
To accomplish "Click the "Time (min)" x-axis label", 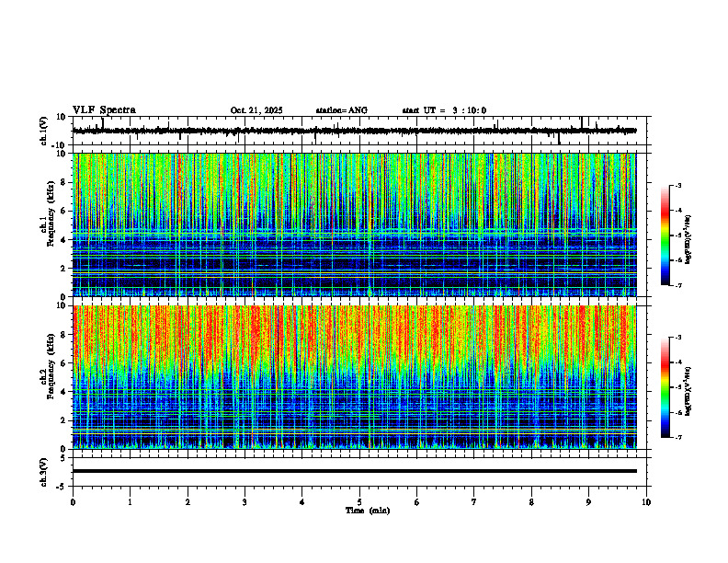I will click(x=368, y=511).
